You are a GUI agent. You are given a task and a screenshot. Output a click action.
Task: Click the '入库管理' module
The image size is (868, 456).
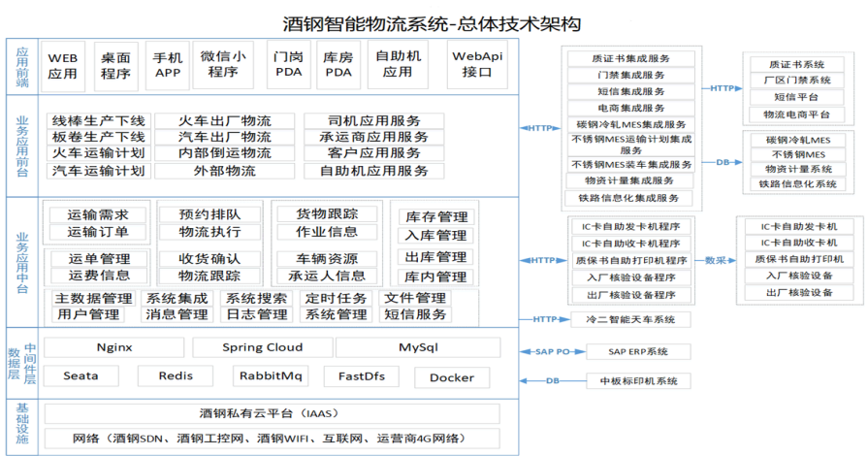tap(436, 236)
